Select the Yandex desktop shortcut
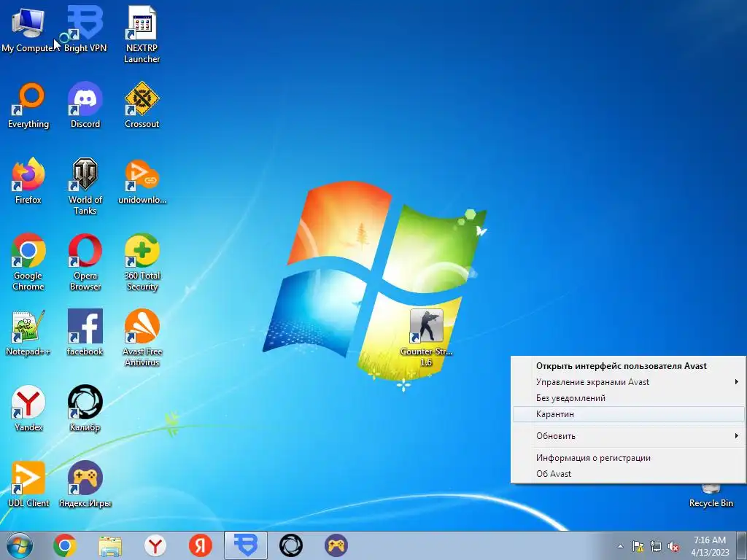The image size is (747, 560). pyautogui.click(x=28, y=408)
